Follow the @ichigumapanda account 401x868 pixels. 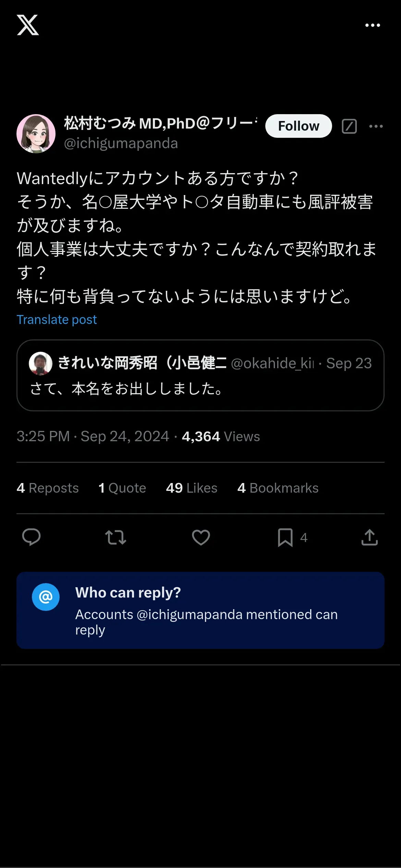tap(298, 126)
